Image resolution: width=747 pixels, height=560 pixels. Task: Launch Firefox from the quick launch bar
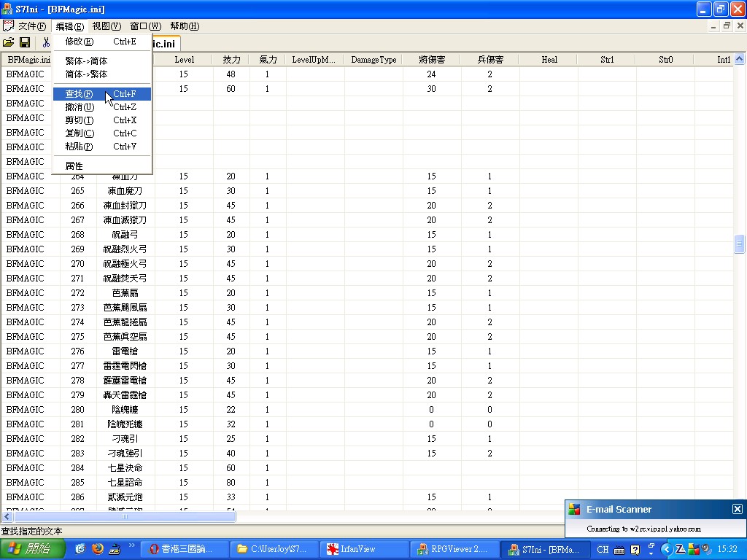pos(98,548)
